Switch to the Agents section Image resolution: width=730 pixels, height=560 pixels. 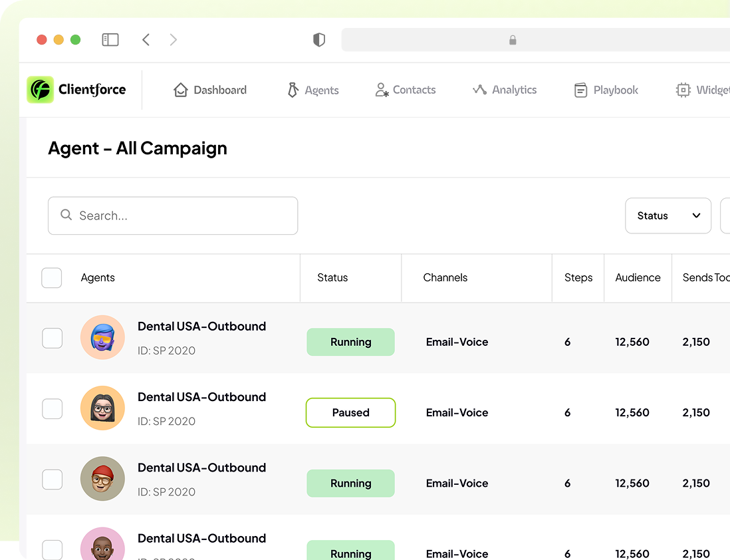click(x=313, y=90)
